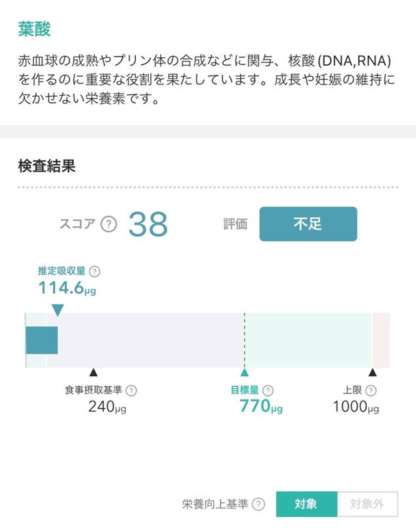Click the 114.6μg absorbed amount value
Image resolution: width=416 pixels, height=532 pixels.
coord(67,288)
